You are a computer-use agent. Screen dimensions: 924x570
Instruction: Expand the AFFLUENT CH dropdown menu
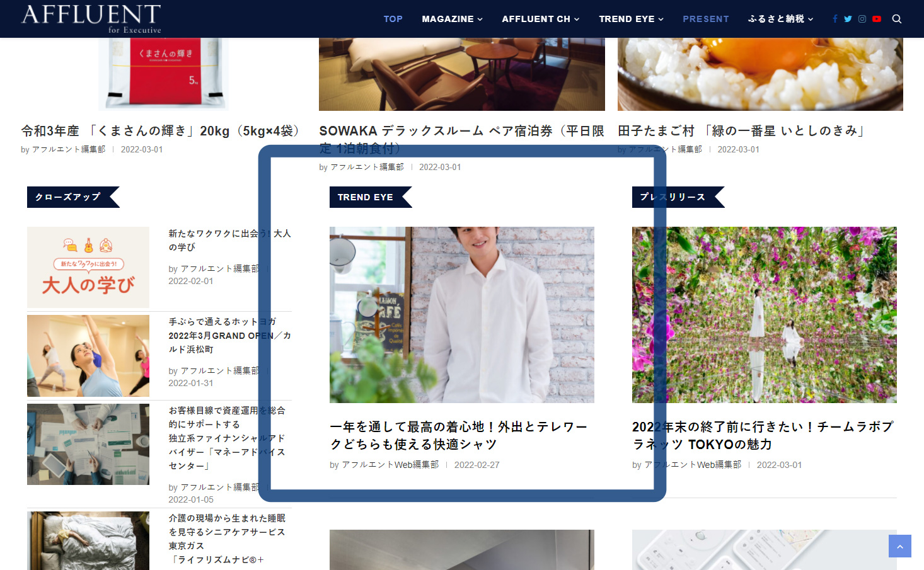point(540,19)
